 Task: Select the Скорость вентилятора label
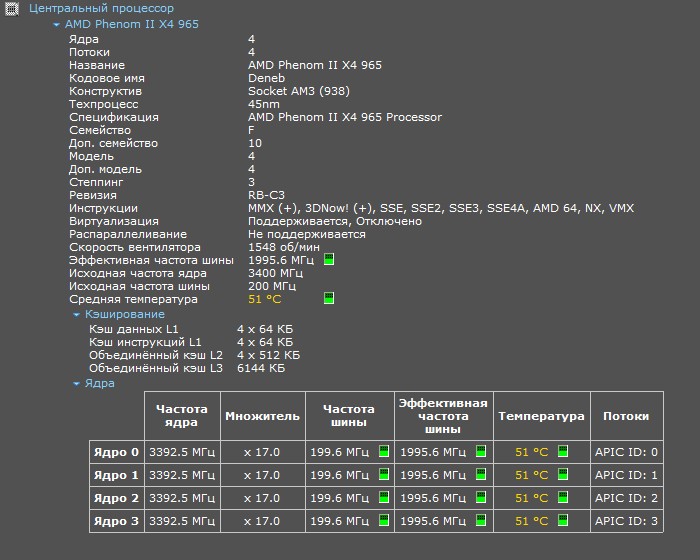pos(135,247)
